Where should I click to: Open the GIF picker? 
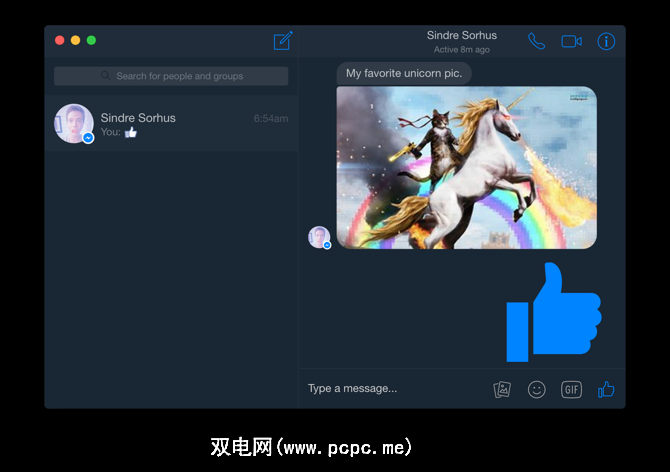571,389
